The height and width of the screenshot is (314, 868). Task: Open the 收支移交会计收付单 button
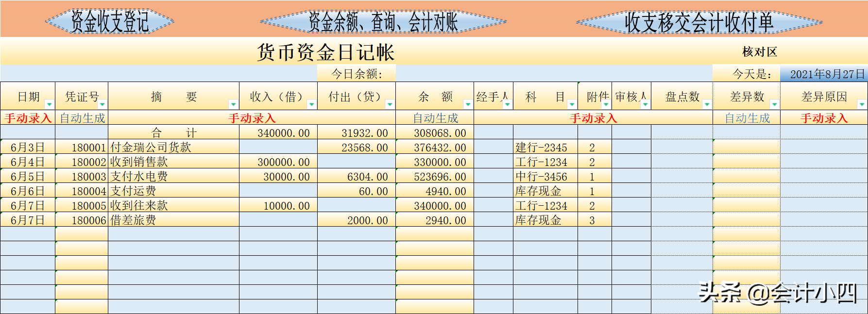point(699,22)
